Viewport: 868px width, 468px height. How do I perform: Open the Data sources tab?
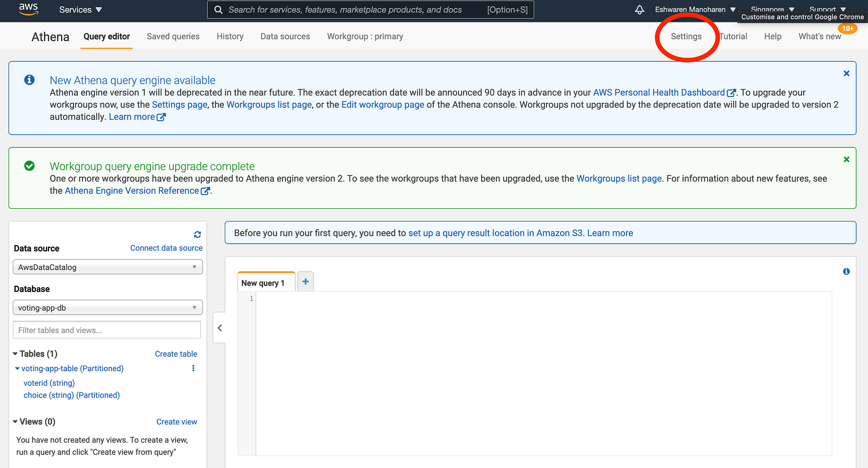point(285,36)
